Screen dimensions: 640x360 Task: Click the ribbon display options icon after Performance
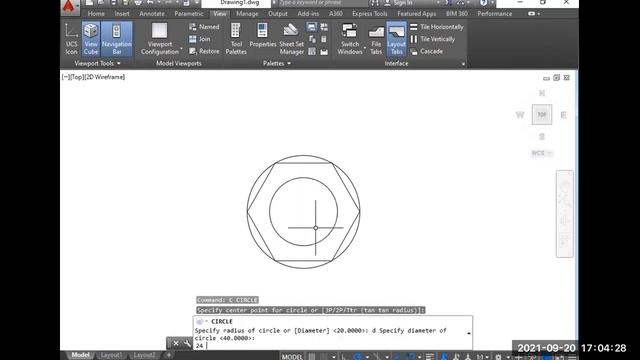(533, 14)
